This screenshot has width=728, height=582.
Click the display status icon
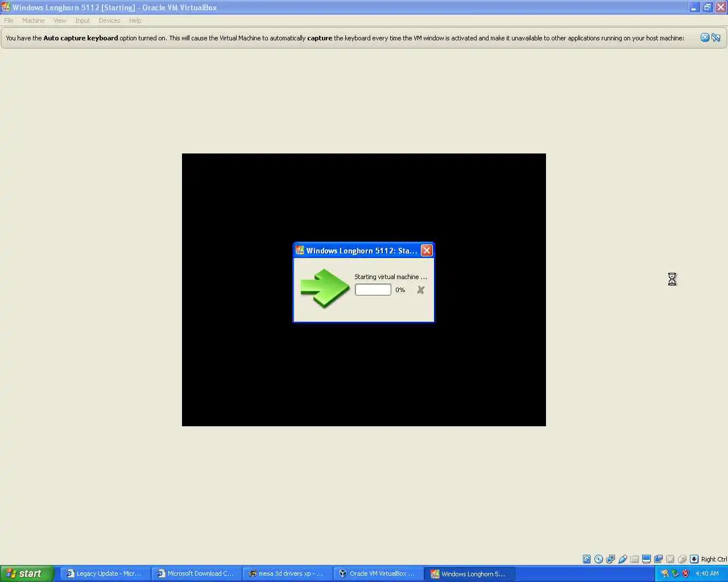coord(646,559)
